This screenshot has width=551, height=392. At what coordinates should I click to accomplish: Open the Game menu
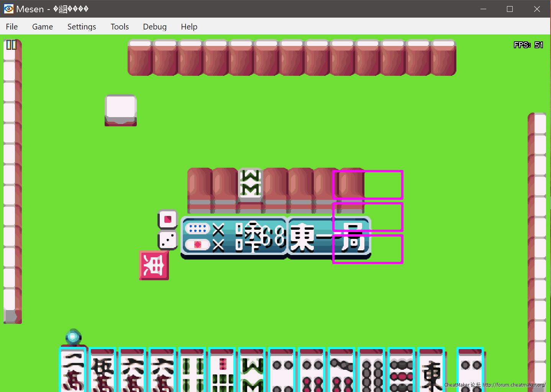(x=43, y=27)
